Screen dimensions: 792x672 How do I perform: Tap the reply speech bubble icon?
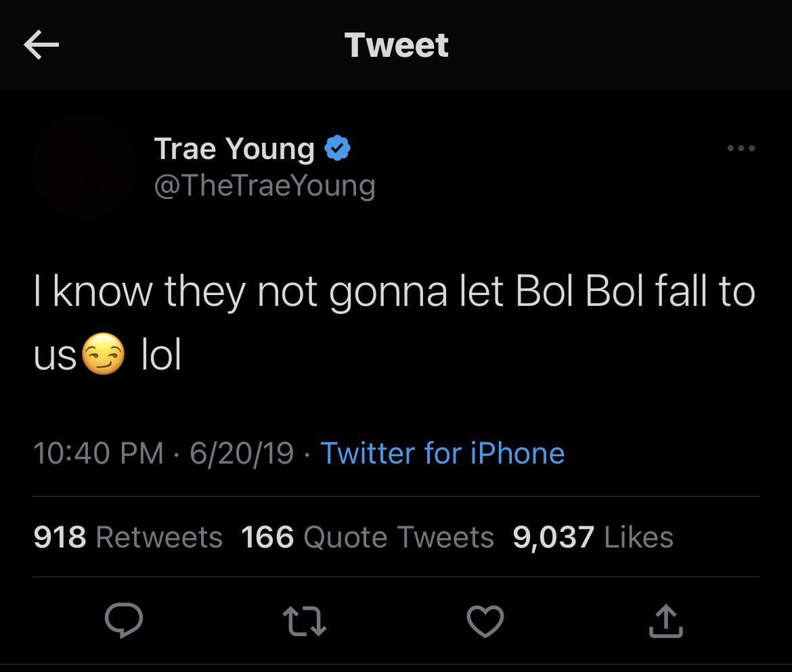point(124,621)
